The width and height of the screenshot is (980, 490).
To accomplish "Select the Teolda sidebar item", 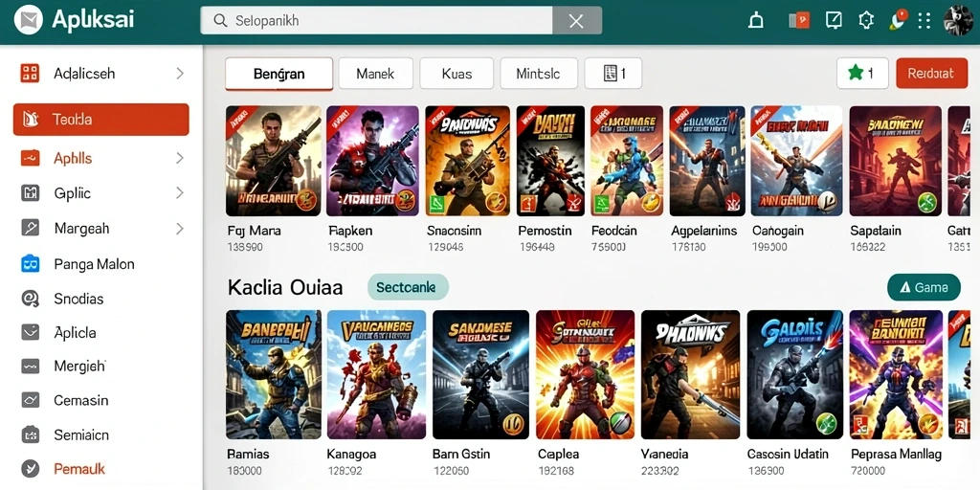I will point(100,120).
